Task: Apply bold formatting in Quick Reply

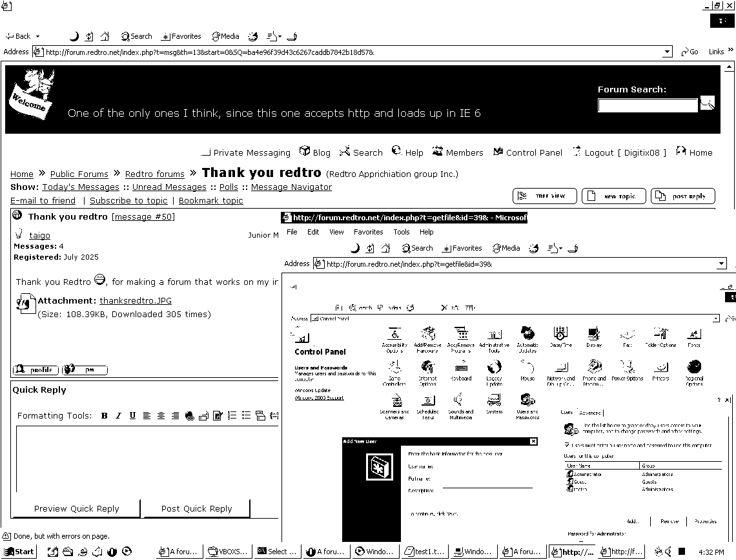Action: click(104, 416)
